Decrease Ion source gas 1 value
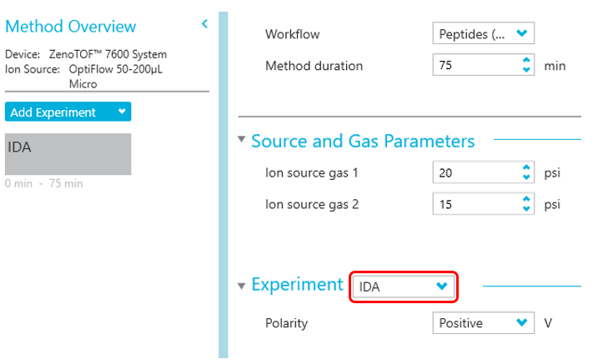The image size is (603, 364). [525, 177]
